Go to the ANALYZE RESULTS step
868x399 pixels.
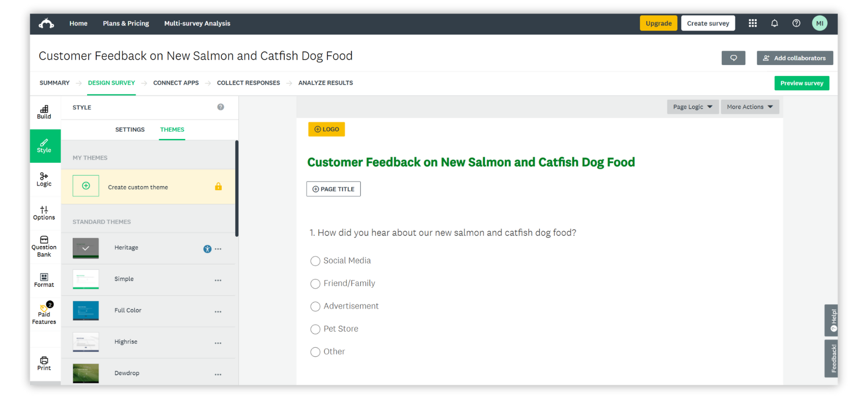pyautogui.click(x=325, y=83)
